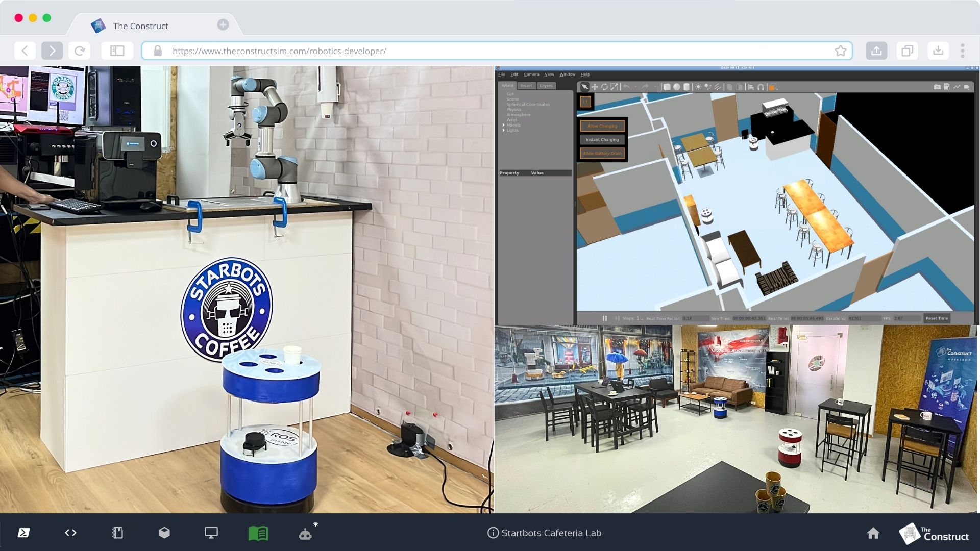Image resolution: width=980 pixels, height=551 pixels.
Task: Activate the translate mode tool in Gazebo
Action: [595, 87]
